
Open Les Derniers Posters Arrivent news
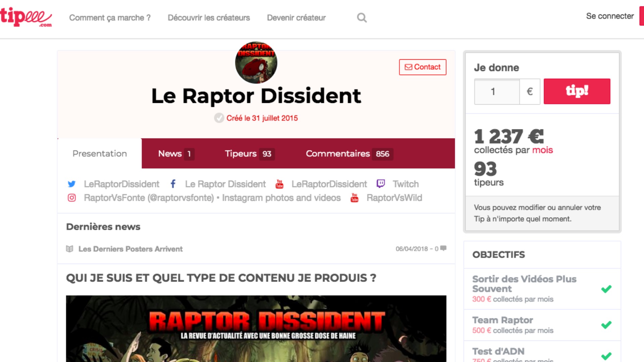point(130,249)
